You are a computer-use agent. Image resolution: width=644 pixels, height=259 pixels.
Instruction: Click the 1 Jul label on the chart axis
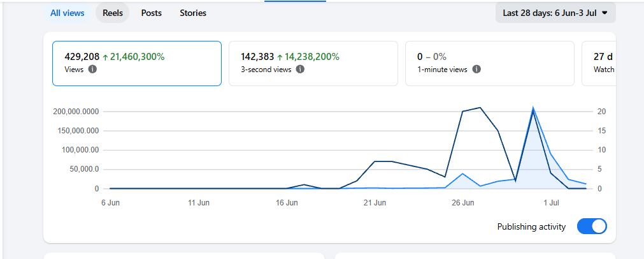coord(551,203)
